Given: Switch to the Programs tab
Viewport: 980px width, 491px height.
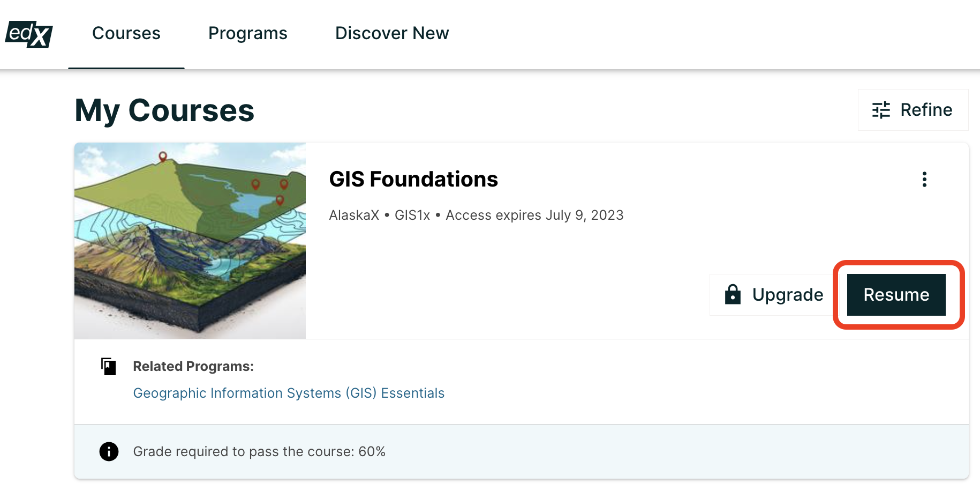Looking at the screenshot, I should (248, 34).
